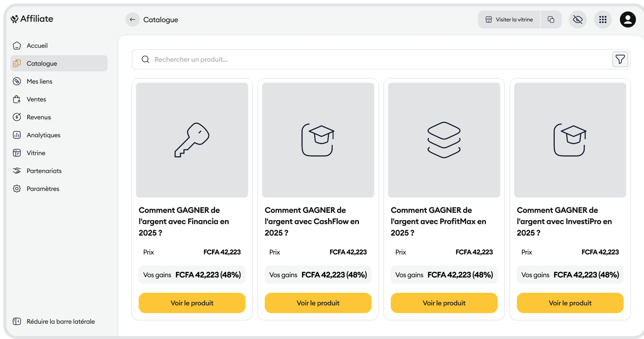Open the product filter funnel
This screenshot has height=339, width=644.
coord(620,59)
